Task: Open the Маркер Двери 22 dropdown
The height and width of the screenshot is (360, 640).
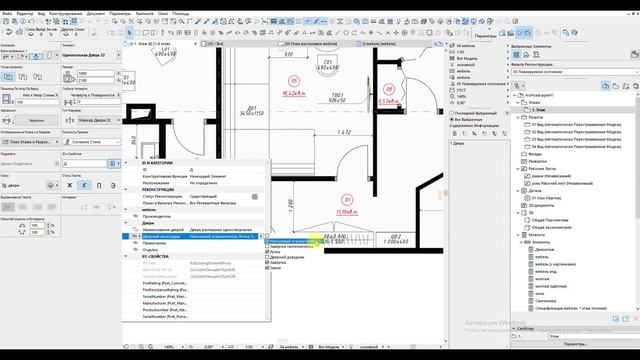Action: pos(98,120)
